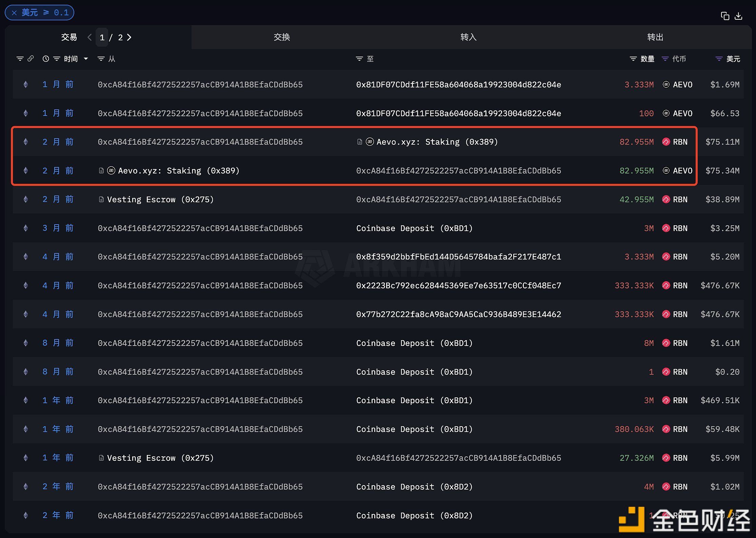Click the page number 1 input field
Image resolution: width=756 pixels, height=538 pixels.
click(102, 37)
